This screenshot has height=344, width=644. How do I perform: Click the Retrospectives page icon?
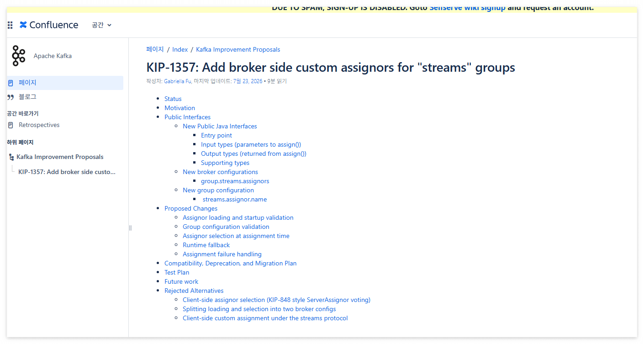coord(11,125)
